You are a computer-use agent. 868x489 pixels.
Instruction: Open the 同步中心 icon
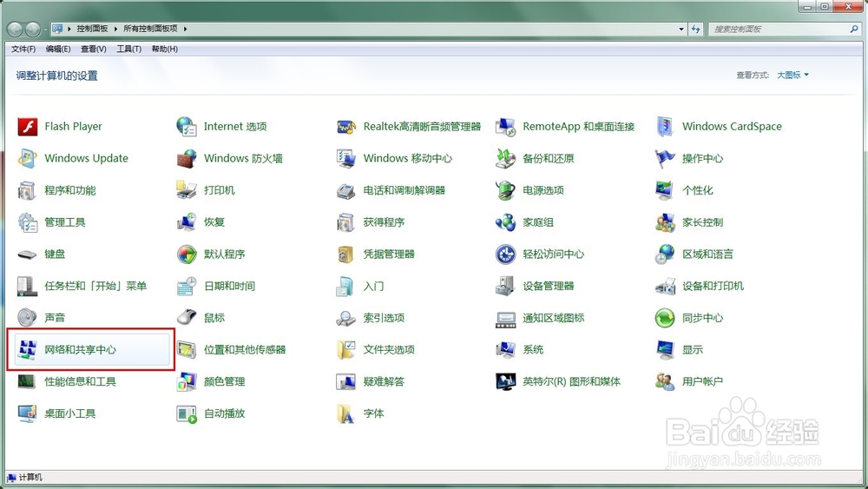point(665,318)
